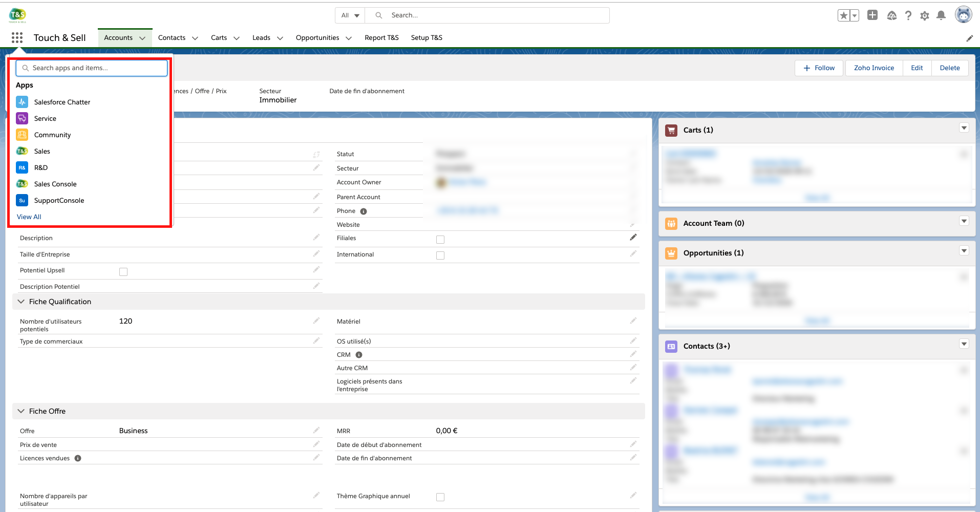Open the Contacts tab dropdown chevron
Image resolution: width=980 pixels, height=512 pixels.
point(195,38)
